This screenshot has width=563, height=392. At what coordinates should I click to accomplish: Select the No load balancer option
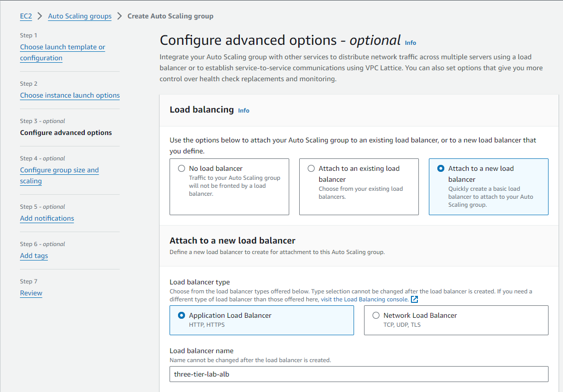click(182, 169)
